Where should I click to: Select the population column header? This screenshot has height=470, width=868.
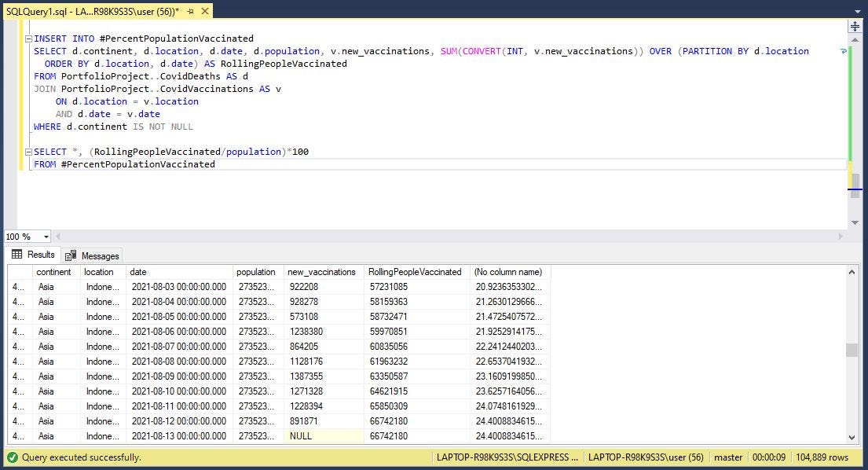(x=256, y=272)
